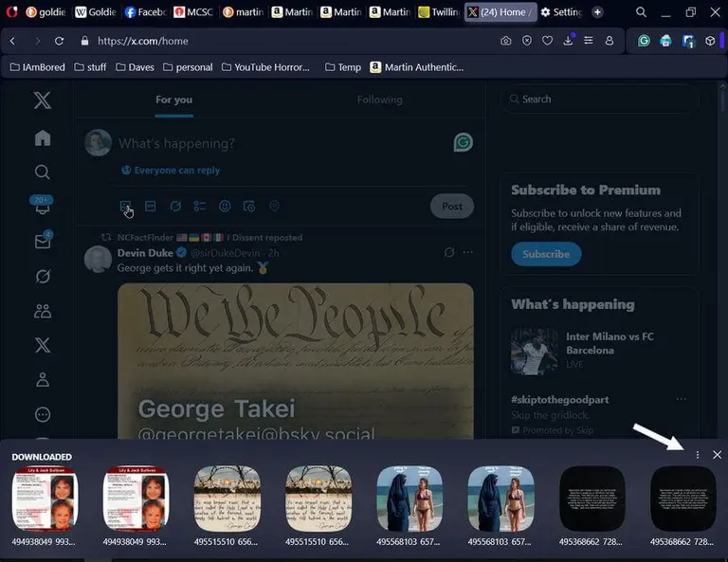Viewport: 728px width, 562px height.
Task: Switch to For you tab
Action: coord(174,100)
